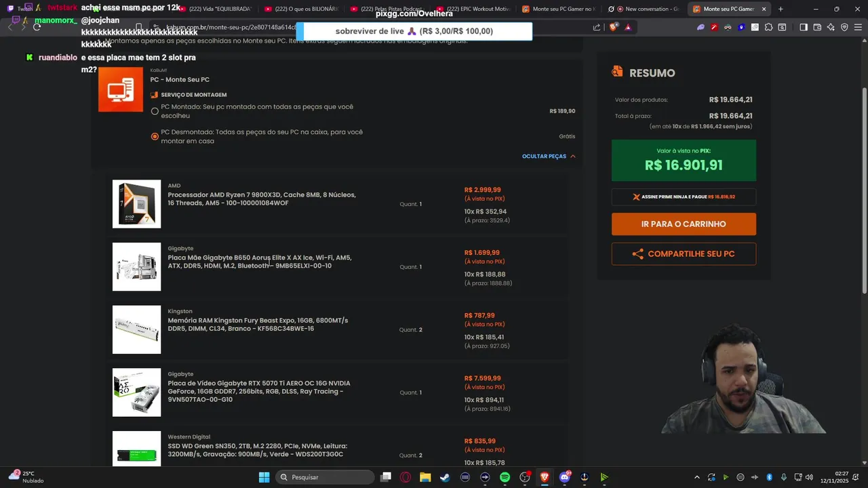Click the share icon on Compartilhe seu PC

(637, 254)
